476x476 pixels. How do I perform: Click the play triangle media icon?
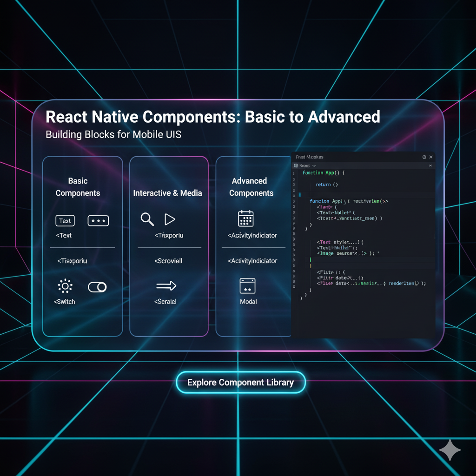[x=170, y=219]
